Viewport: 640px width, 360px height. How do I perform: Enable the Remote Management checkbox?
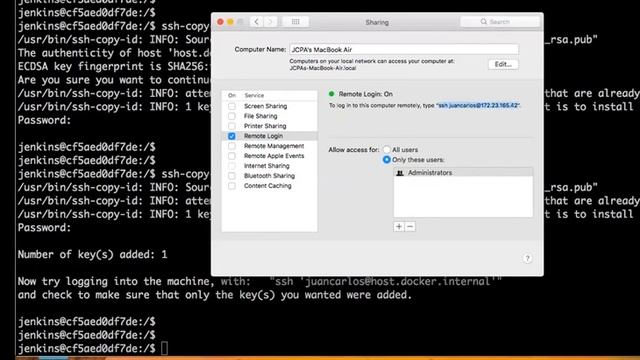(x=232, y=146)
